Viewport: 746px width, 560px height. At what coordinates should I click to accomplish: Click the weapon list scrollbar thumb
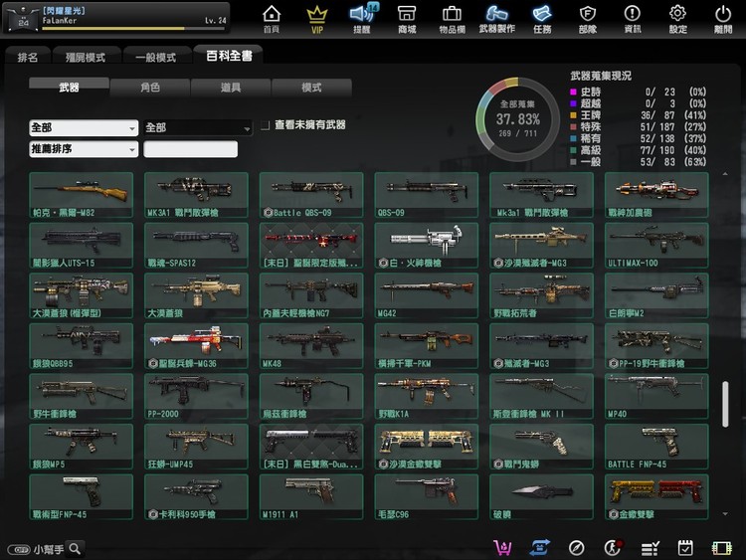[725, 404]
